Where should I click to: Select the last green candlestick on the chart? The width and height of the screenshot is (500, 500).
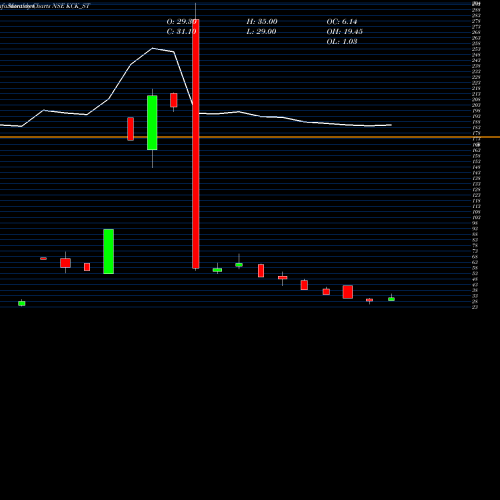(x=391, y=299)
